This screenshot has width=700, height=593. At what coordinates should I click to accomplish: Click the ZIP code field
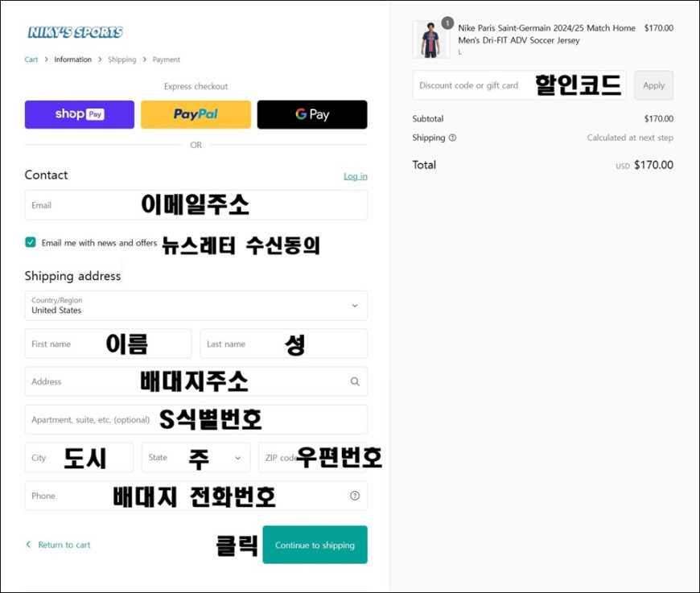312,457
